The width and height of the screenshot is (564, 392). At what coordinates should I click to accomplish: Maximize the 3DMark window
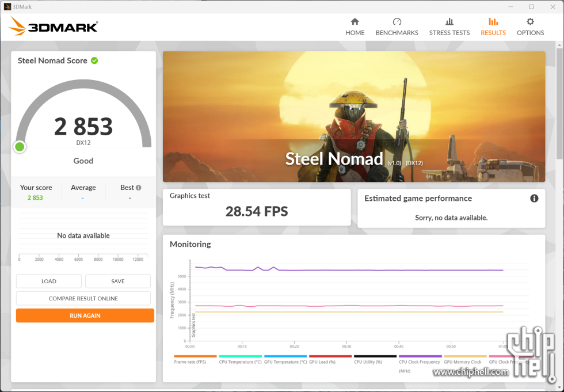tap(531, 7)
